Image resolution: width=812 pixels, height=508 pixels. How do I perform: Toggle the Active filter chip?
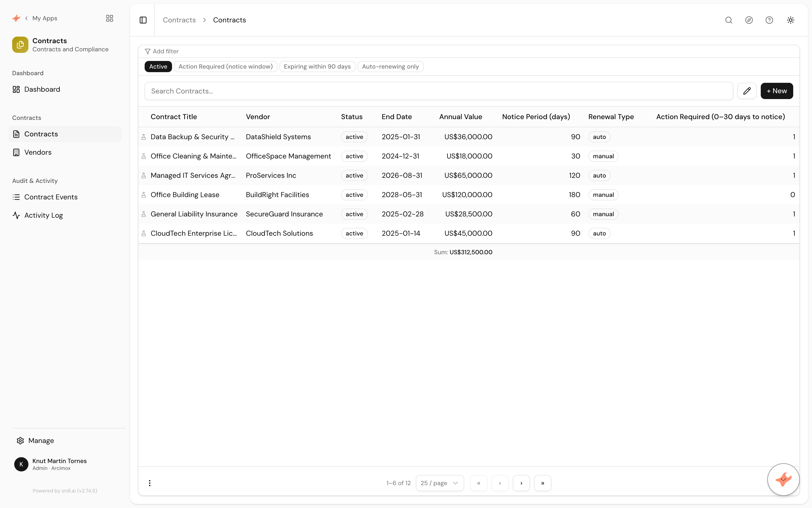(x=158, y=67)
